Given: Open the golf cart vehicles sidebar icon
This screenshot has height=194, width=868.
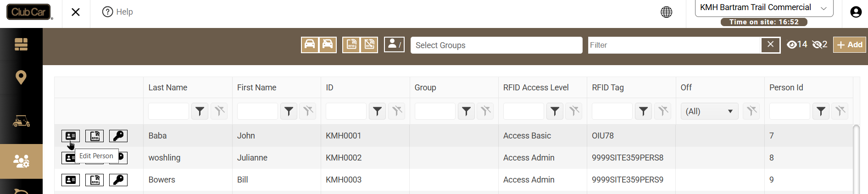Looking at the screenshot, I should click(x=21, y=121).
